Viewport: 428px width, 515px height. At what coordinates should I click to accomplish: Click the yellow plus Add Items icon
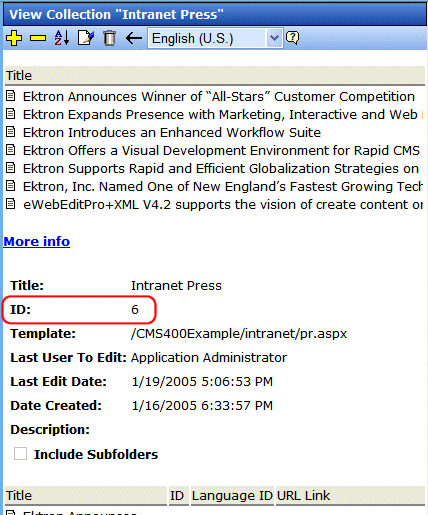click(14, 38)
